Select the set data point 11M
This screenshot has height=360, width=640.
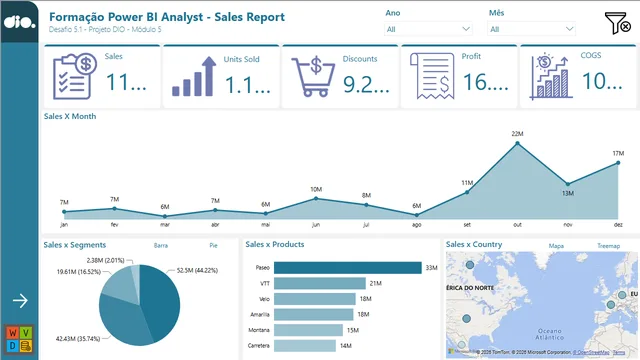click(x=467, y=192)
